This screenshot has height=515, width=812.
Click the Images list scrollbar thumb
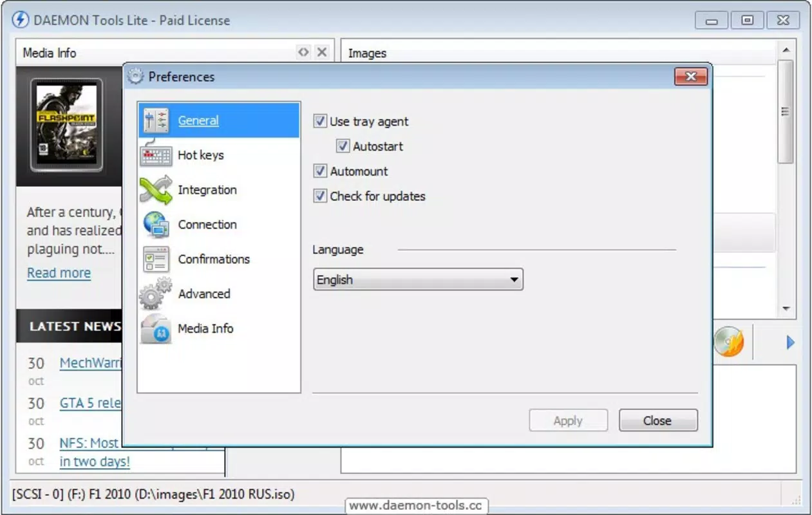(786, 111)
